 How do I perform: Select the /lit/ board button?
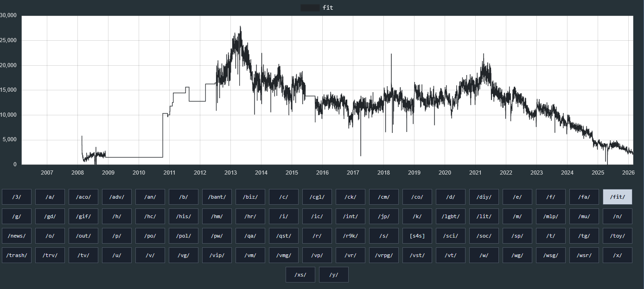484,216
